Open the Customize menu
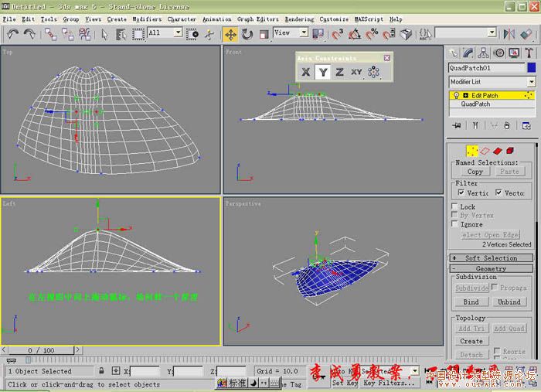Screen dimensions: 541x392 point(334,19)
